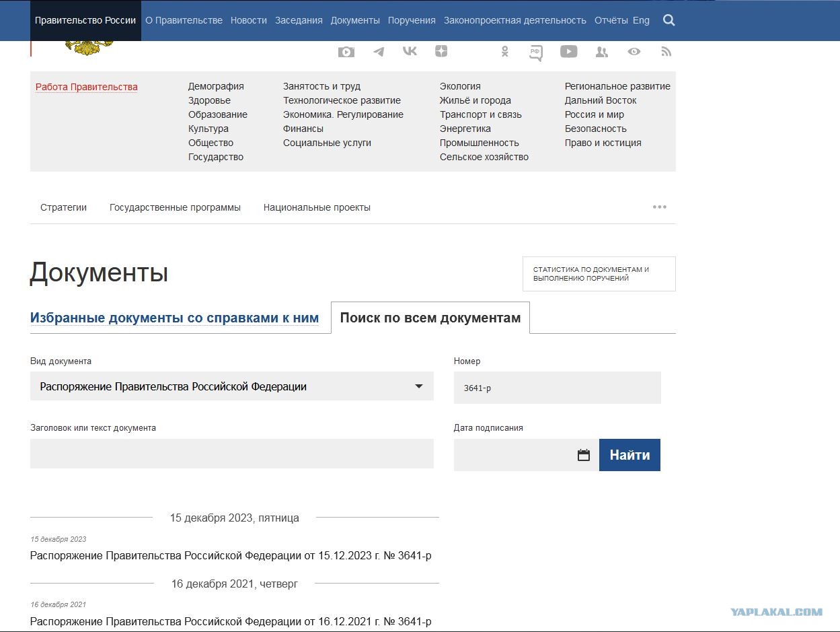
Task: Open the Транспорт и связь topic
Action: coord(481,114)
